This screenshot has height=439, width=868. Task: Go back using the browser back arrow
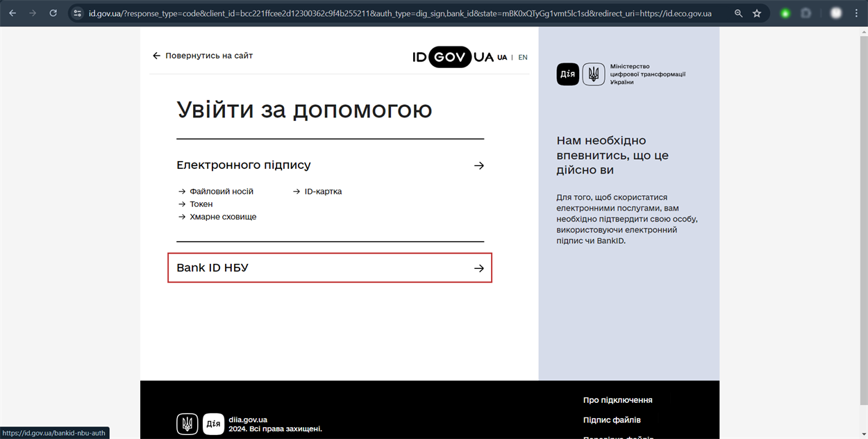(12, 13)
